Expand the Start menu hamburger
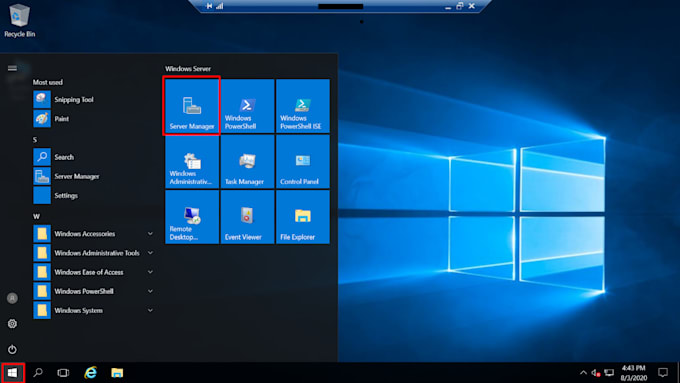 (x=12, y=68)
